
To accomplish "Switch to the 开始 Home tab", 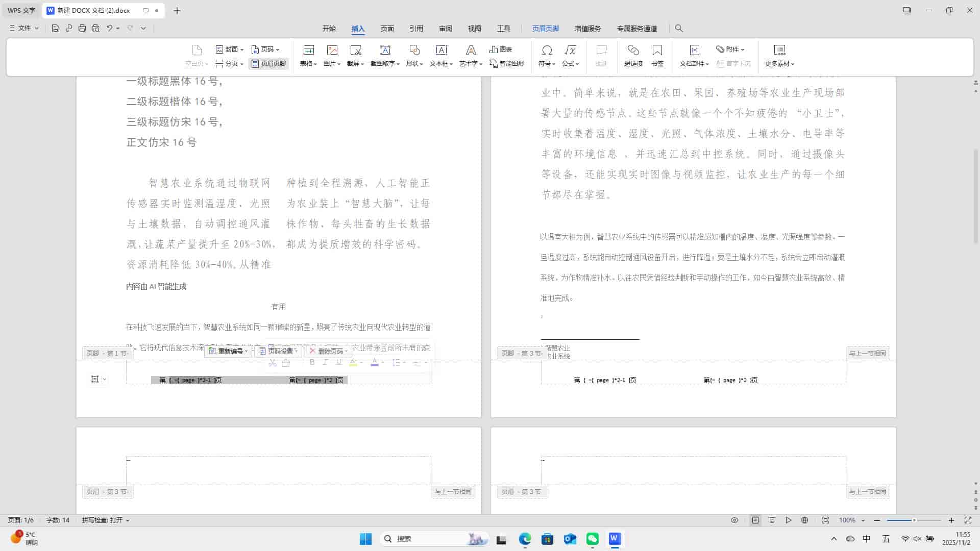I will point(329,29).
